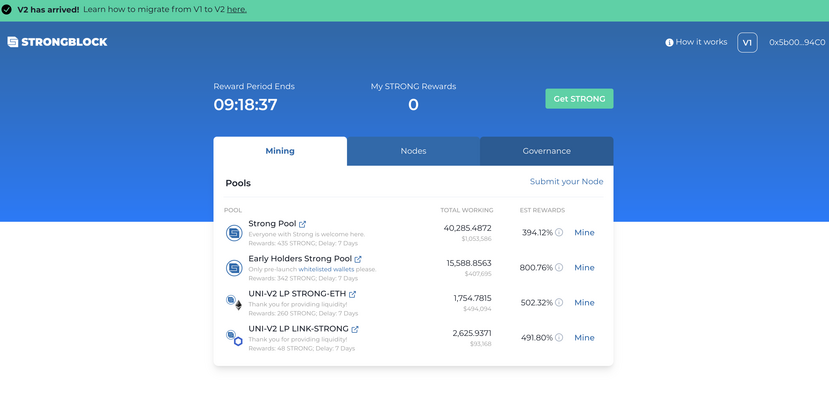Image resolution: width=829 pixels, height=405 pixels.
Task: Click the info icon beside How it works
Action: [669, 42]
